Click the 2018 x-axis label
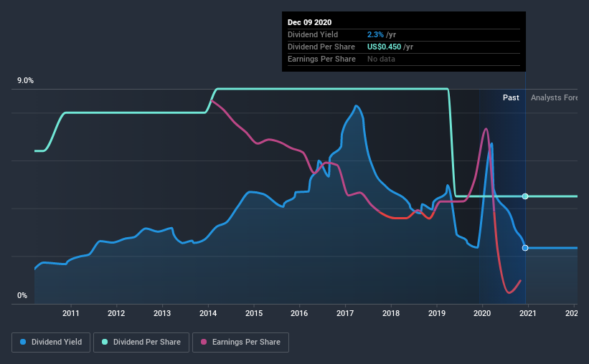The height and width of the screenshot is (364, 589). click(391, 313)
